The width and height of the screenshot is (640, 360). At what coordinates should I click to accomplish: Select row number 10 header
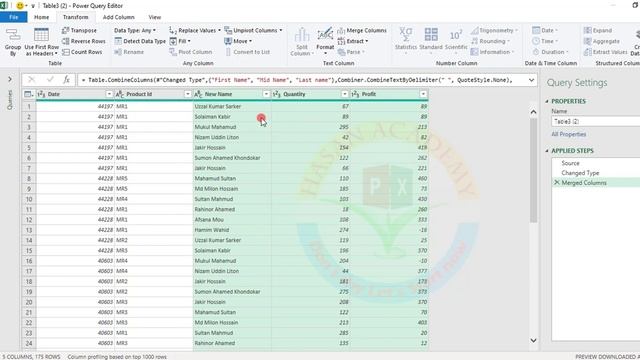(x=29, y=199)
